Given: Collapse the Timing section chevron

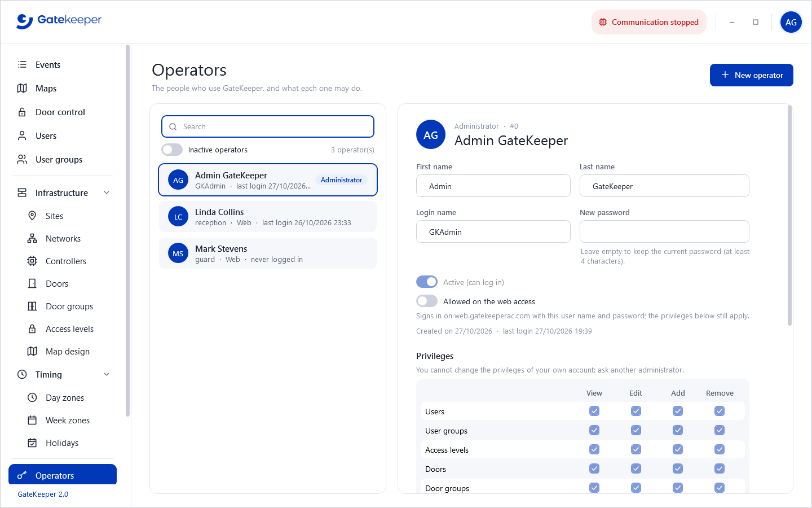Looking at the screenshot, I should pyautogui.click(x=107, y=374).
